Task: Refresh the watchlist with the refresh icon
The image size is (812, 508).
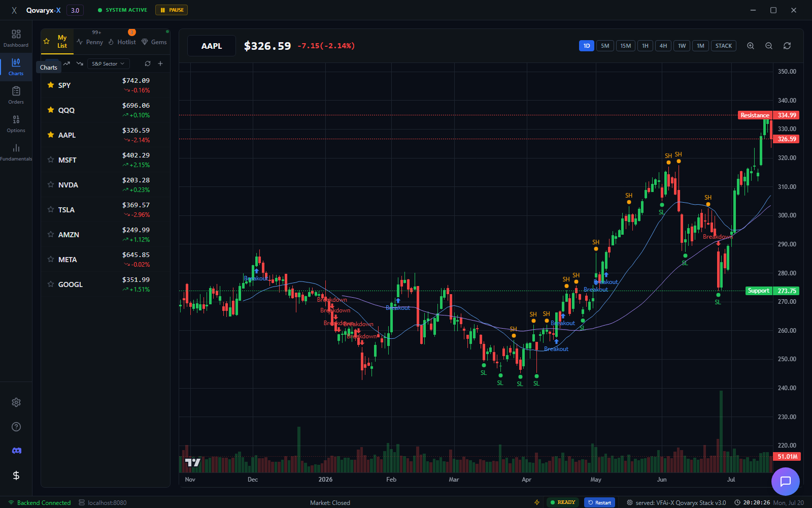Action: [148, 63]
